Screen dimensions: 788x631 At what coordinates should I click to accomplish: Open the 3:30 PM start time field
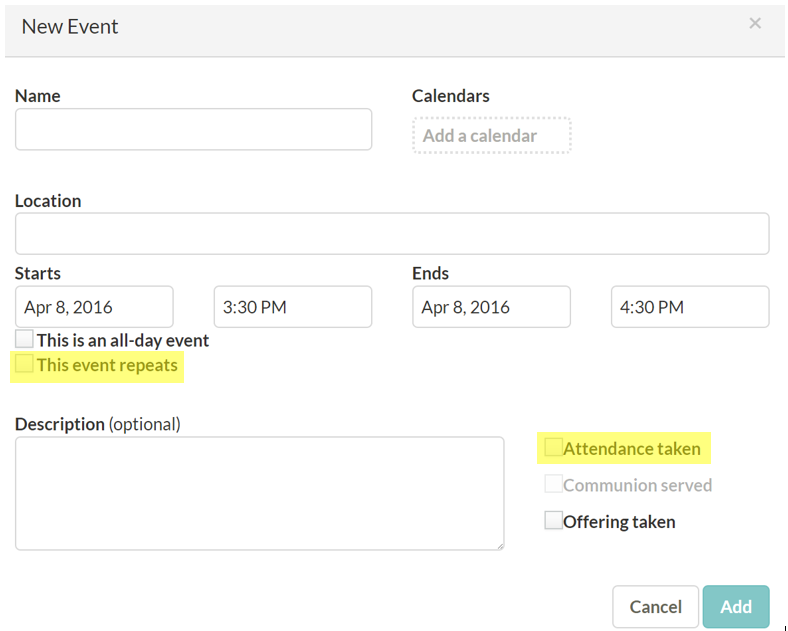coord(293,307)
